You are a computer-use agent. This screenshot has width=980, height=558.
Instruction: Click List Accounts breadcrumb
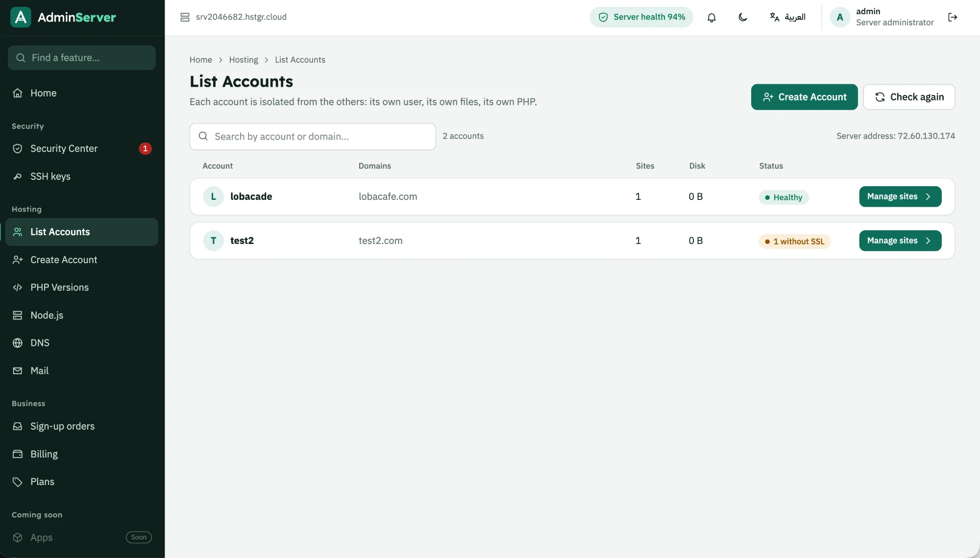(300, 60)
